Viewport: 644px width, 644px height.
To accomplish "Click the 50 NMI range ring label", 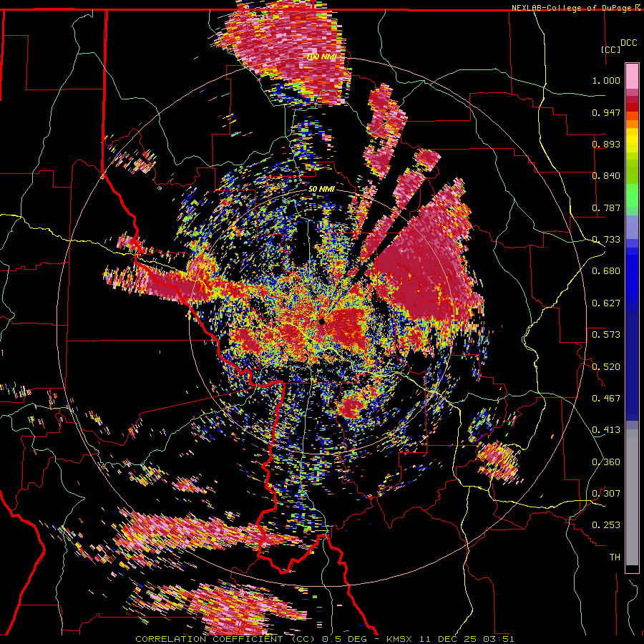I will point(321,190).
